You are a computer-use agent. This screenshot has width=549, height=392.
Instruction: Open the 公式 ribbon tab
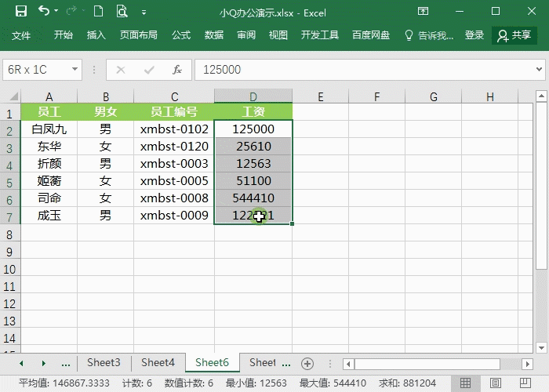[x=181, y=35]
